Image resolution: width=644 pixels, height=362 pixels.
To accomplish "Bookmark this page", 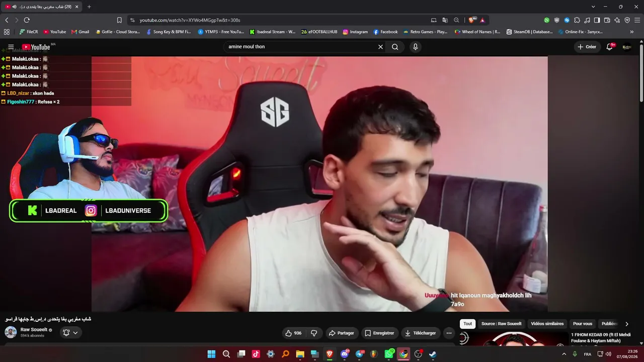I will pyautogui.click(x=119, y=20).
